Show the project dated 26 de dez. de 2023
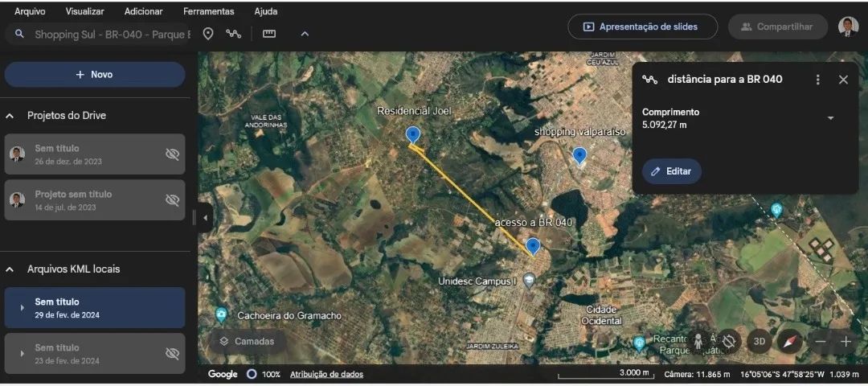Viewport: 868px width, 386px height. point(172,154)
